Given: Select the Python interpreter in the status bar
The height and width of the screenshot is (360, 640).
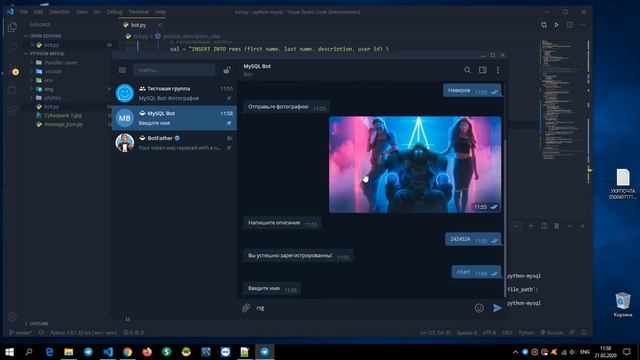Looking at the screenshot, I should (83, 333).
